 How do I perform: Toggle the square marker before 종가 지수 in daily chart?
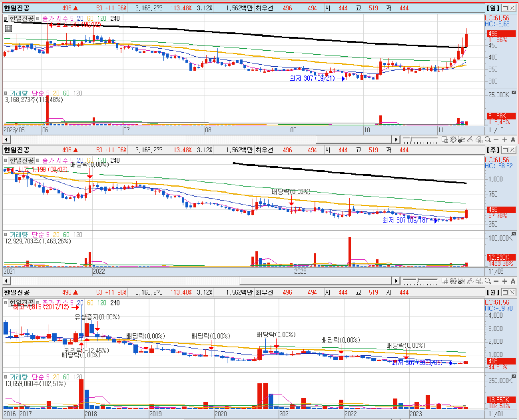pyautogui.click(x=38, y=19)
